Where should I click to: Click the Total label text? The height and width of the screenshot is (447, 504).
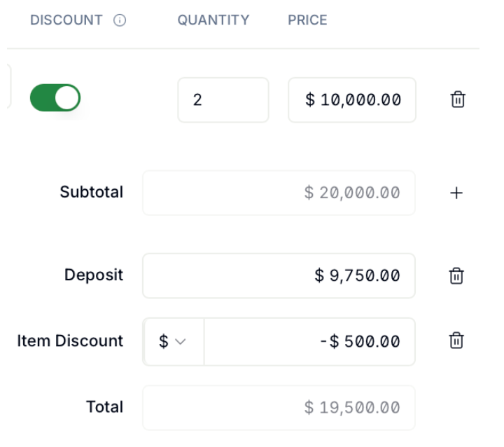tap(105, 407)
